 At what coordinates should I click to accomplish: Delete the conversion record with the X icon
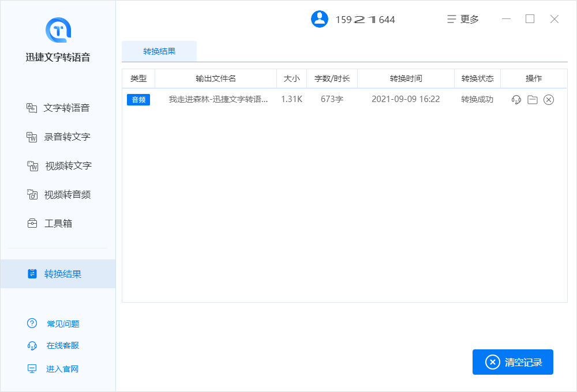click(548, 99)
